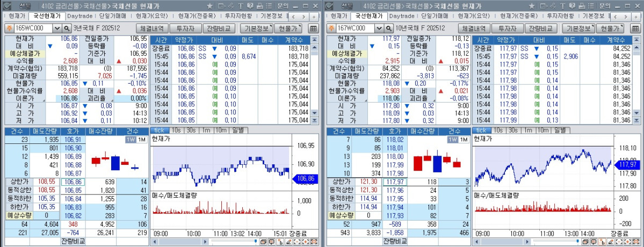Click scroll-down arrow of left trade list
The width and height of the screenshot is (644, 247).
pos(315,113)
